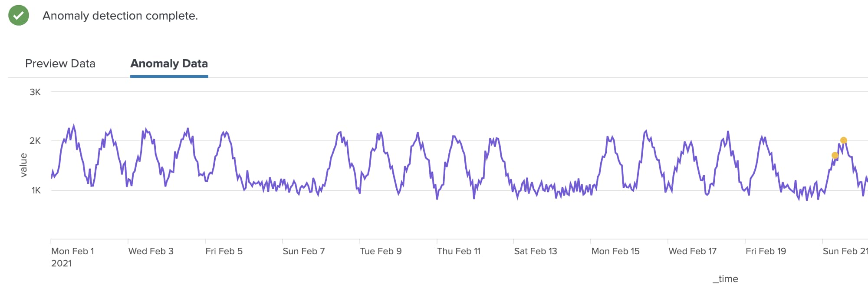Click the lower yellow anomaly dot

point(835,156)
